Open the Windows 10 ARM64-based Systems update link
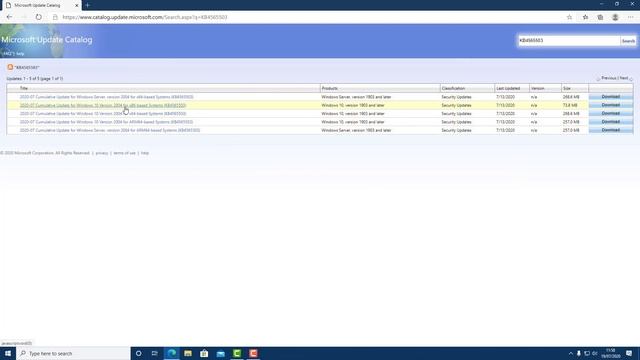Screen dimensions: 640x360 point(106,122)
